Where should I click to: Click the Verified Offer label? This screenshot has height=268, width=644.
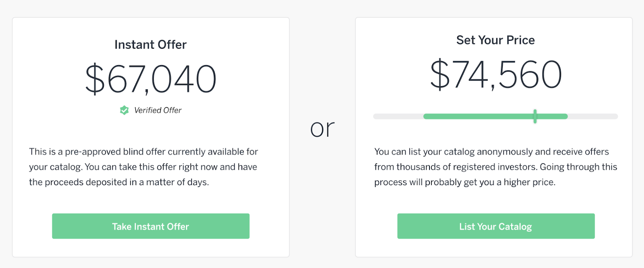158,110
